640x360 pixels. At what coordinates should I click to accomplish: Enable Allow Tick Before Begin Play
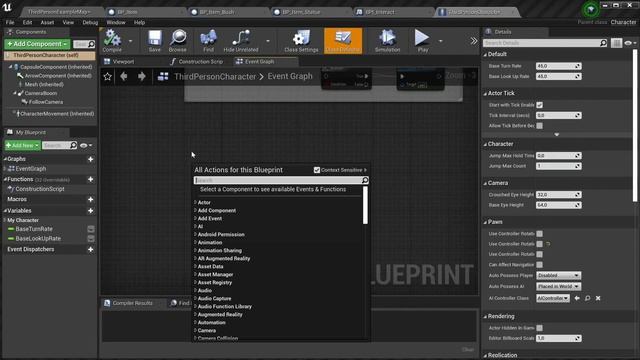click(x=540, y=126)
